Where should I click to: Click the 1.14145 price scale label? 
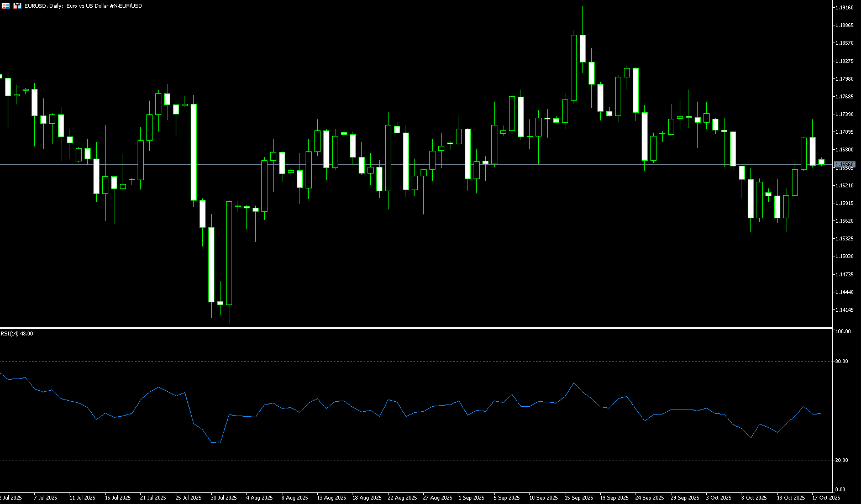click(844, 310)
